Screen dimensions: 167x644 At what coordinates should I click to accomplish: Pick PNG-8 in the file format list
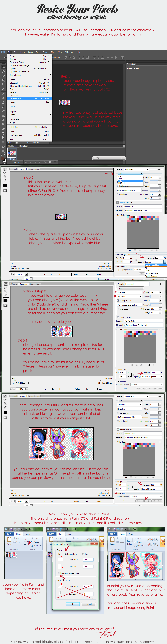coord(131,181)
